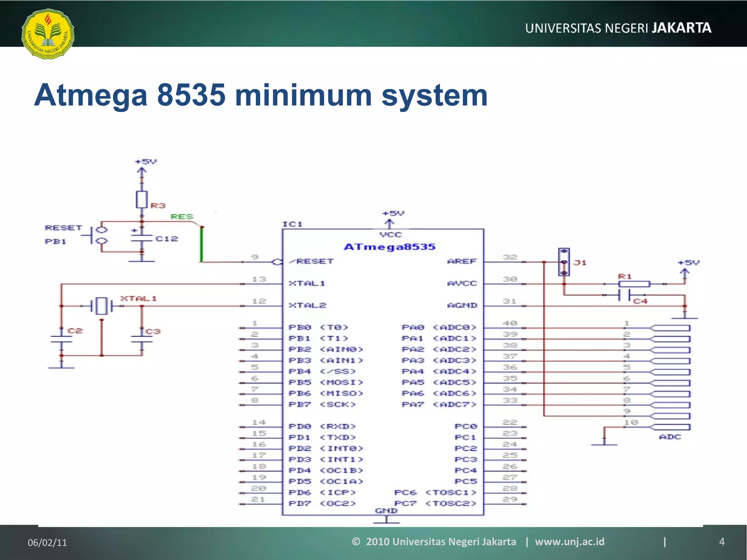Click the 'IC1' designator label

[x=293, y=224]
